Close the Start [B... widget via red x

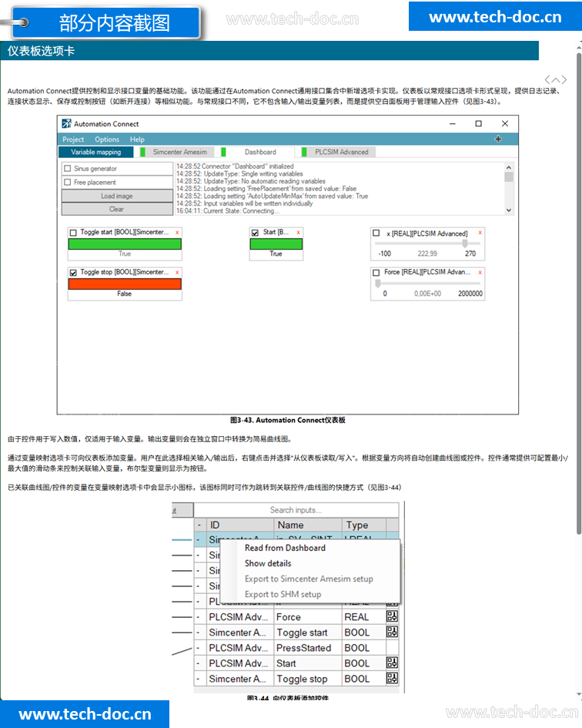[x=299, y=232]
